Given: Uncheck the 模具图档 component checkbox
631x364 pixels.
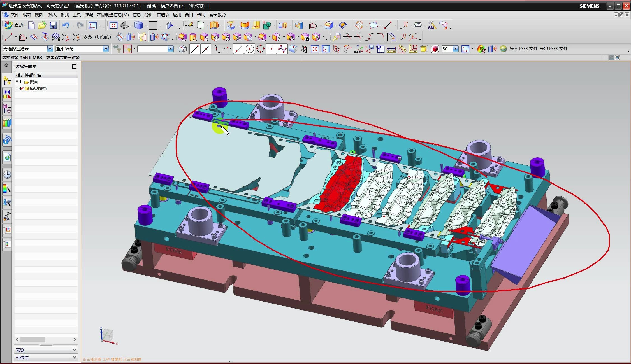Looking at the screenshot, I should tap(22, 88).
